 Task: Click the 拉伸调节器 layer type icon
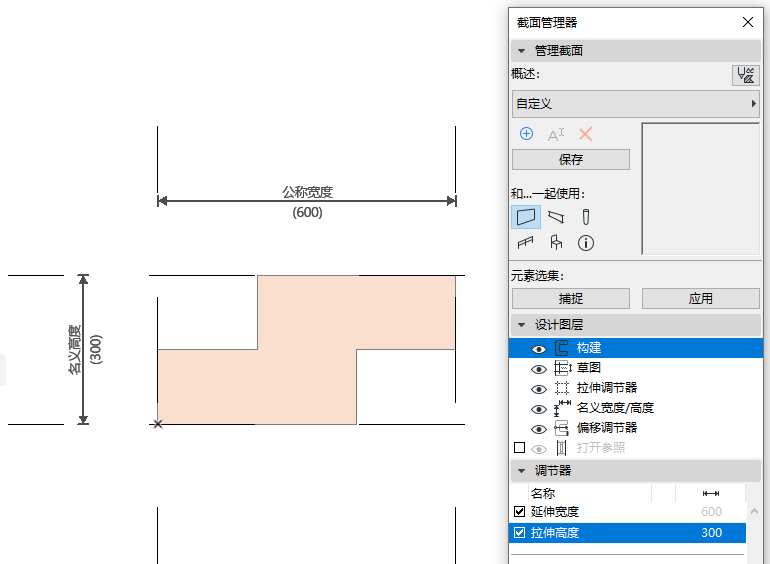tap(562, 388)
